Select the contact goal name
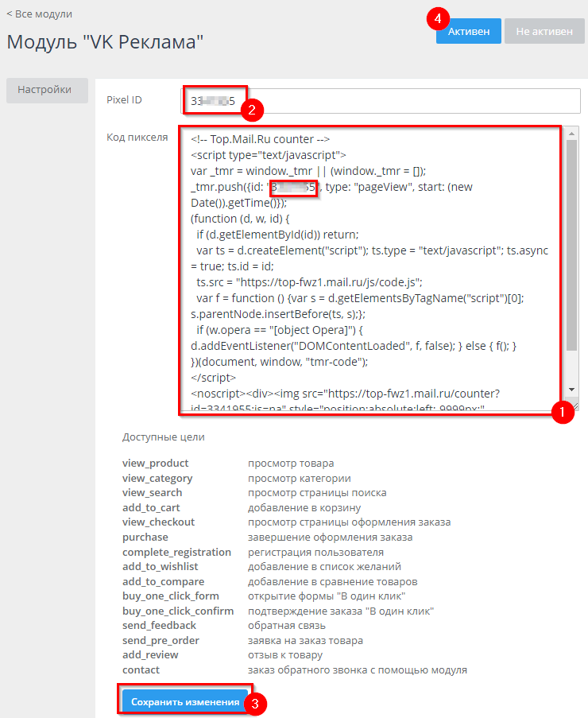This screenshot has height=718, width=588. [141, 669]
